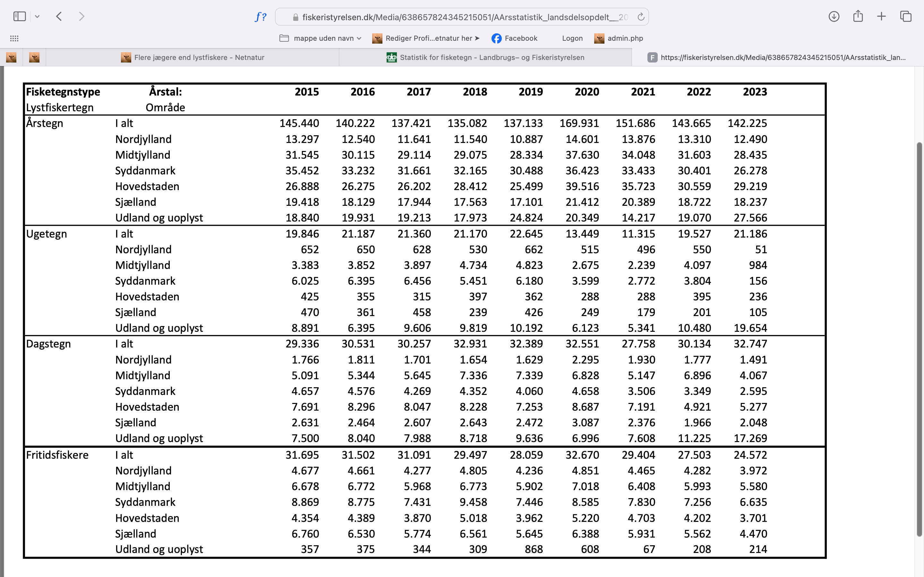Reload the page with the refresh icon
924x577 pixels.
click(x=641, y=17)
